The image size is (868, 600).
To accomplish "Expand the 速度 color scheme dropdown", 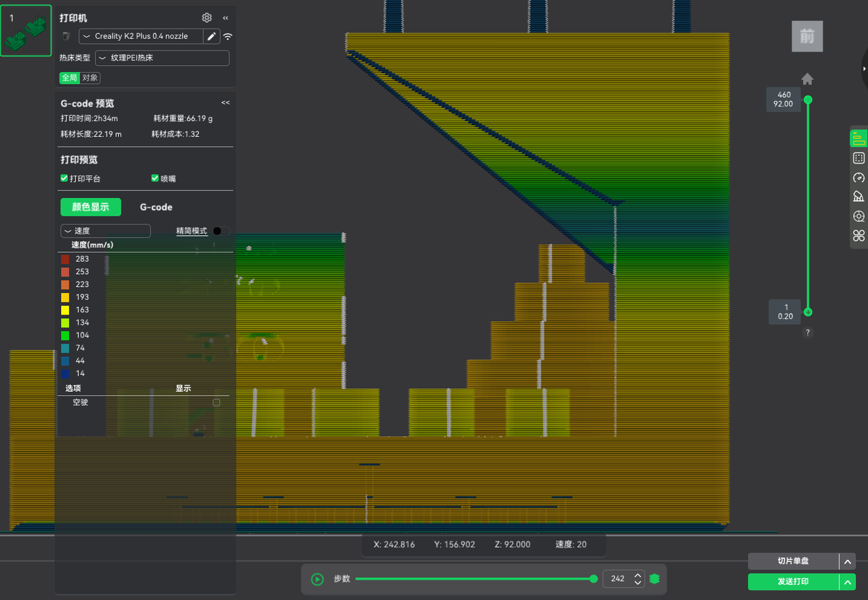I will tap(106, 231).
